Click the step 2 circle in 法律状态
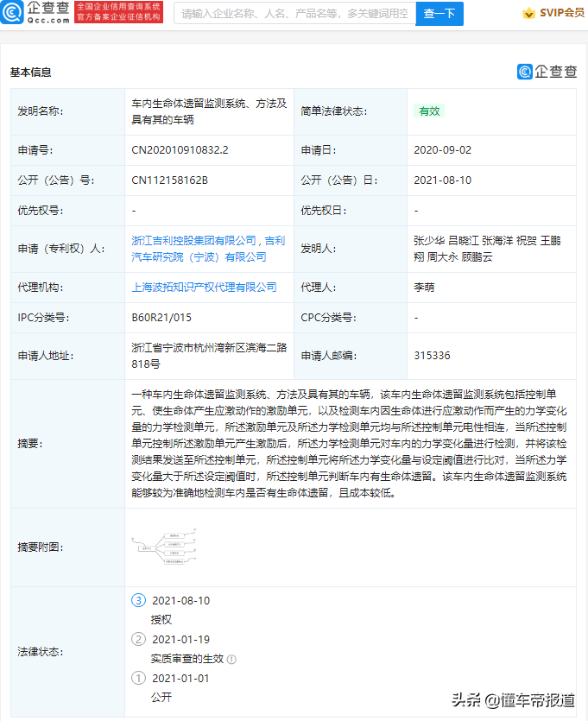This screenshot has height=721, width=588. 138,639
